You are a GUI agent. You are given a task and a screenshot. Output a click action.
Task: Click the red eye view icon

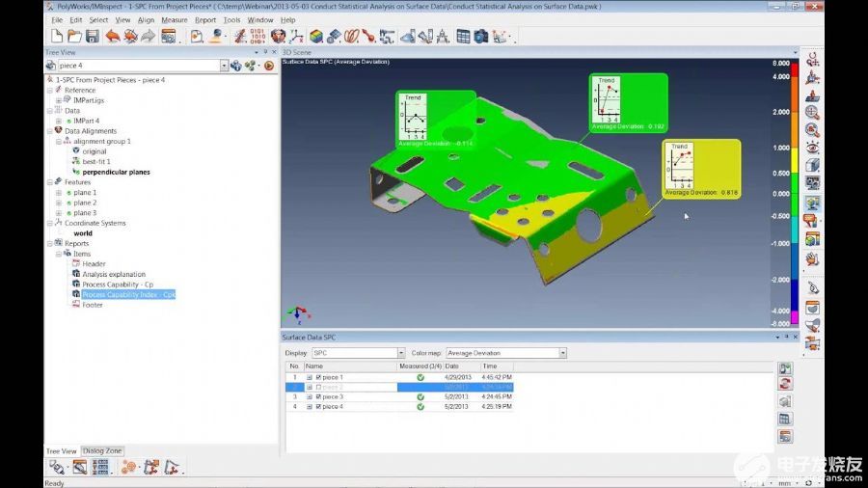[x=812, y=148]
